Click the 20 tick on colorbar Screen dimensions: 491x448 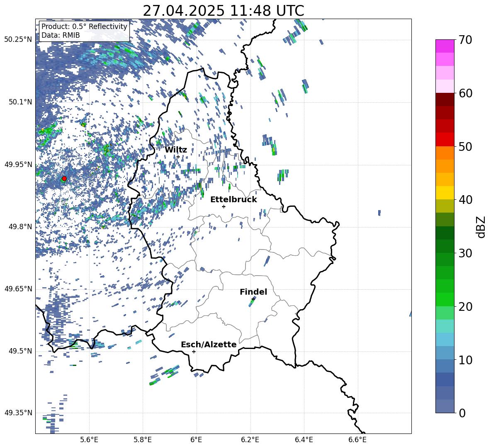point(465,307)
